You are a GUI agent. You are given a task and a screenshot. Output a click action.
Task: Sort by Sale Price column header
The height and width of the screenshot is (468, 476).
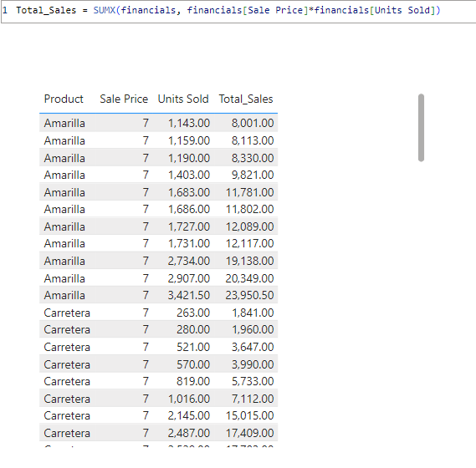click(x=124, y=99)
